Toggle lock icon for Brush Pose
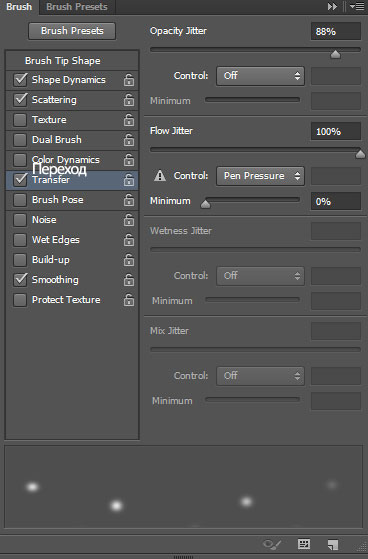Viewport: 368px width, 559px height. click(x=129, y=200)
